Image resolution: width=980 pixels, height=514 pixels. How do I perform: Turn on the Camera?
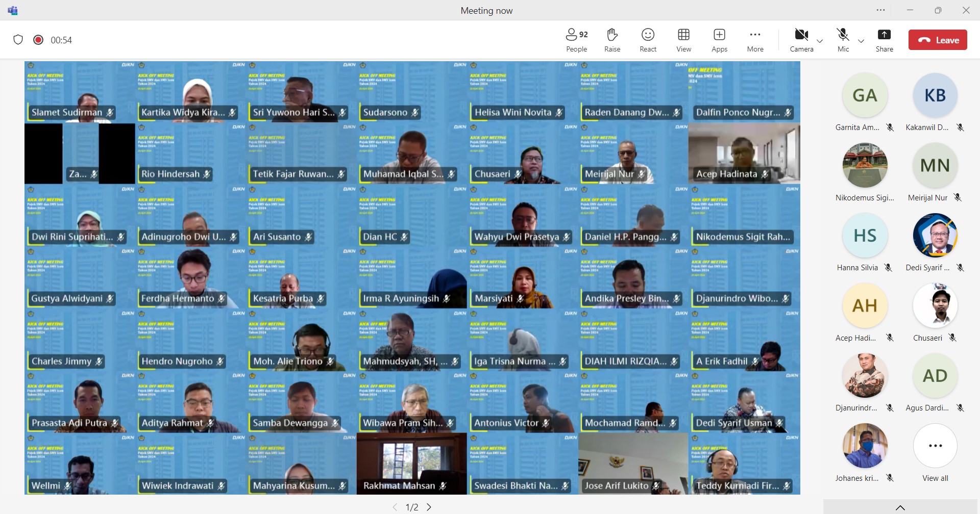click(801, 40)
